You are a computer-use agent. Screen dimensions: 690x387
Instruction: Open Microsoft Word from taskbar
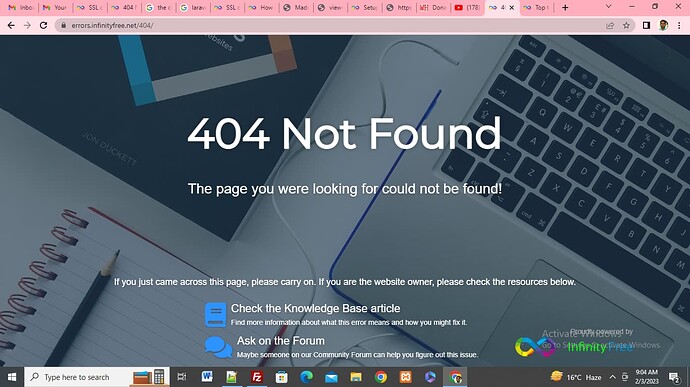coord(207,377)
